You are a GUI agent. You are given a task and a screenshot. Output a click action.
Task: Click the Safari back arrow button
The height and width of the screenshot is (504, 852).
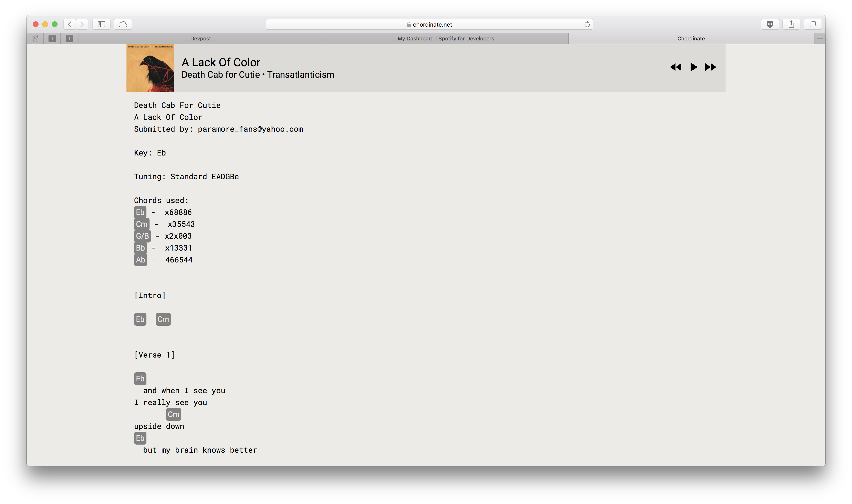[x=70, y=24]
